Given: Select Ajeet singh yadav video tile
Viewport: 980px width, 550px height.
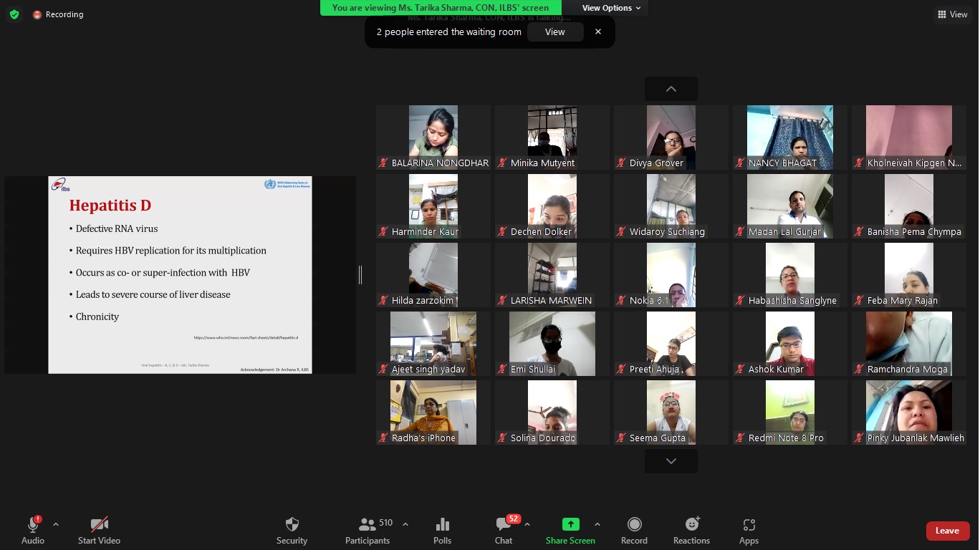Looking at the screenshot, I should pyautogui.click(x=433, y=344).
